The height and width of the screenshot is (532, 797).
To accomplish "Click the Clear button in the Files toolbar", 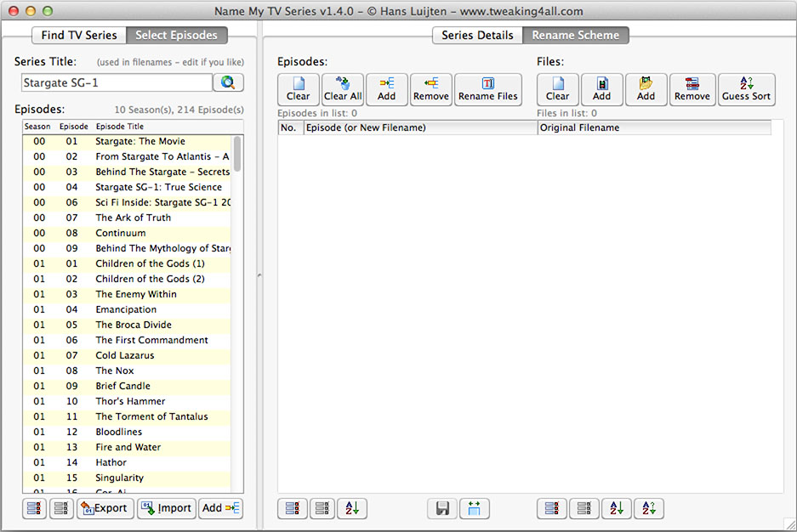I will tap(557, 89).
